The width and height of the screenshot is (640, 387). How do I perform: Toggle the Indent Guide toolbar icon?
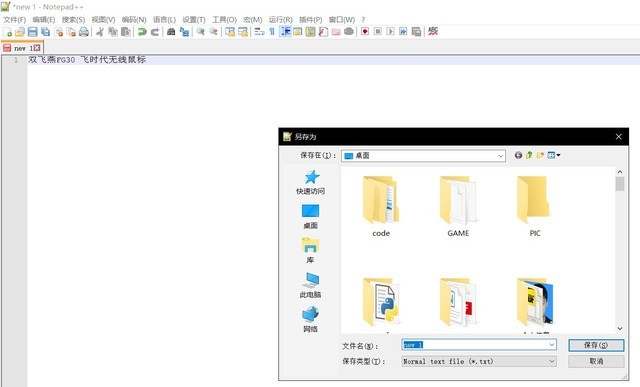coord(285,32)
